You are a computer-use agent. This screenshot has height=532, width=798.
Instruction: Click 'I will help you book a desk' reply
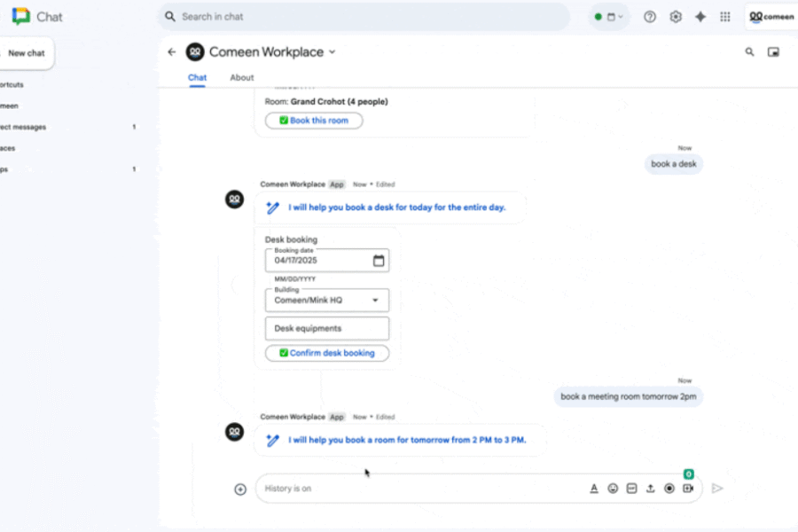point(396,207)
